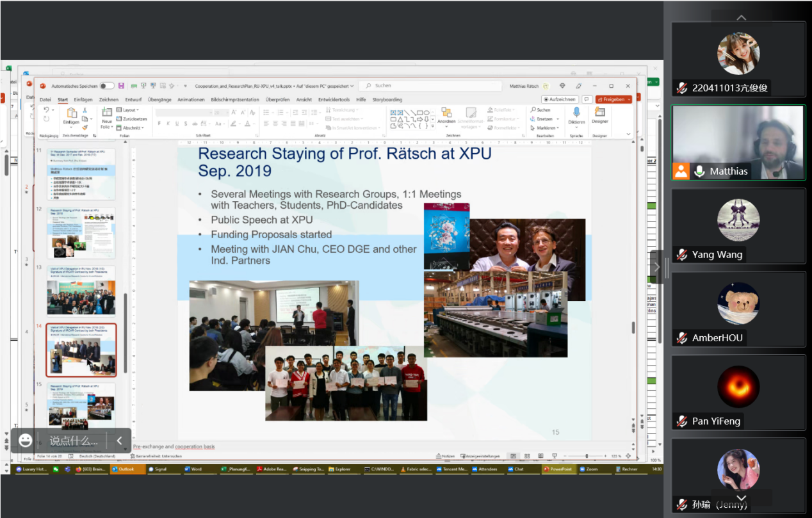
Task: Select the Animationen ribbon tab
Action: [191, 100]
